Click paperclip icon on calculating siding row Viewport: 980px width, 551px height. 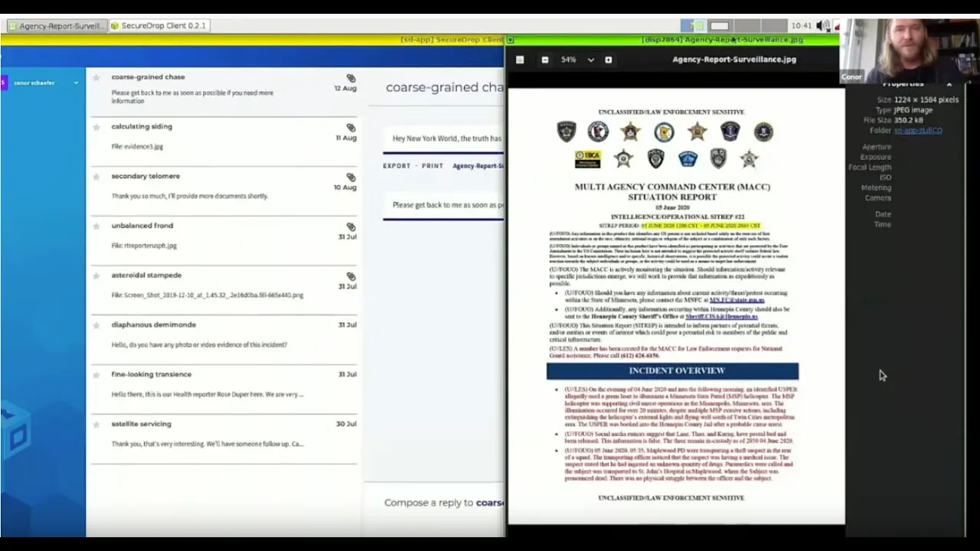(351, 128)
